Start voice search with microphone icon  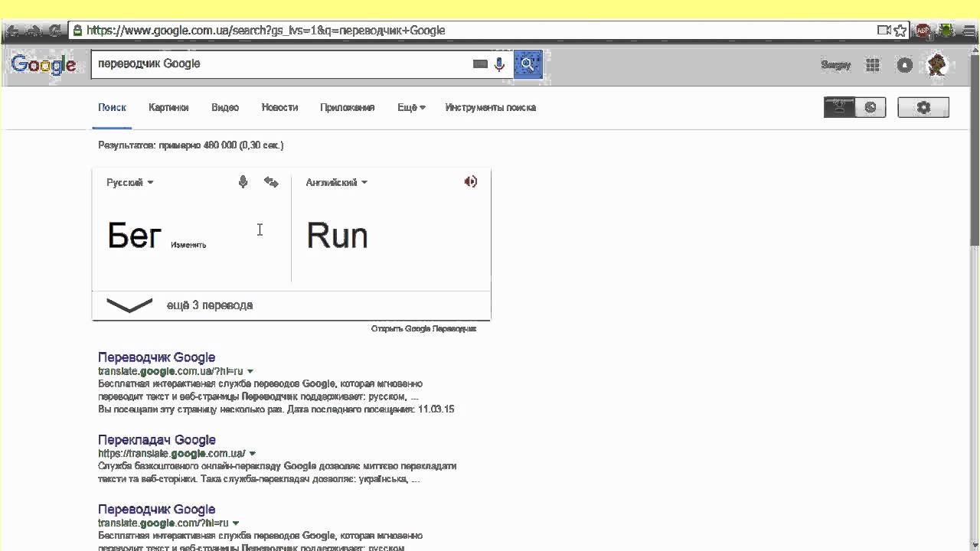point(499,64)
